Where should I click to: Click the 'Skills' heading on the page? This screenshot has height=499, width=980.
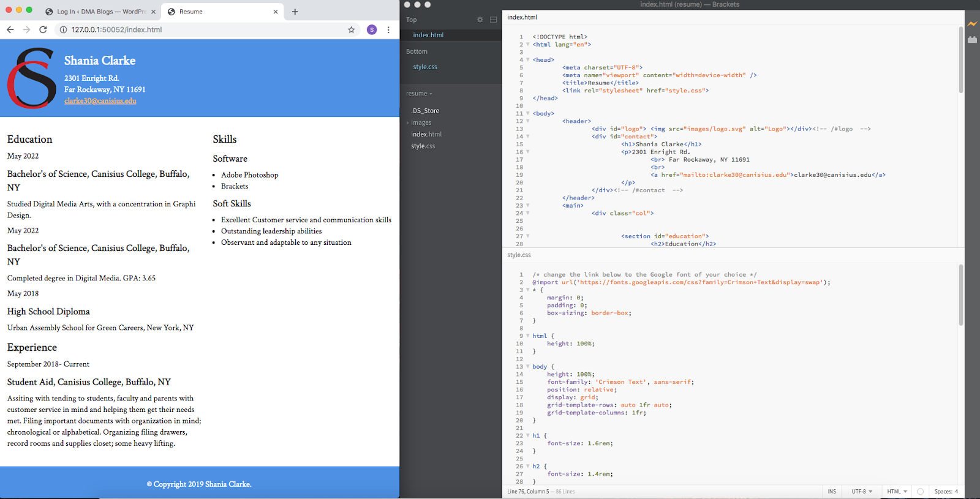tap(225, 140)
